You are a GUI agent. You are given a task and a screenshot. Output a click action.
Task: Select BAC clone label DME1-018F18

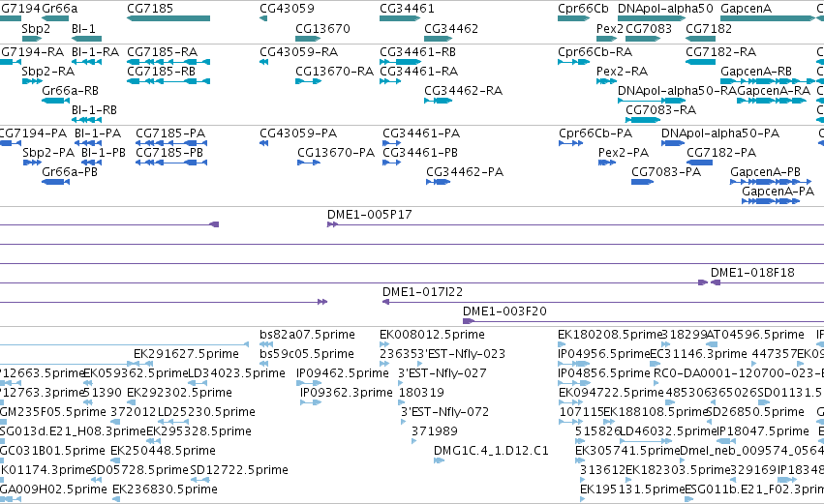point(752,273)
